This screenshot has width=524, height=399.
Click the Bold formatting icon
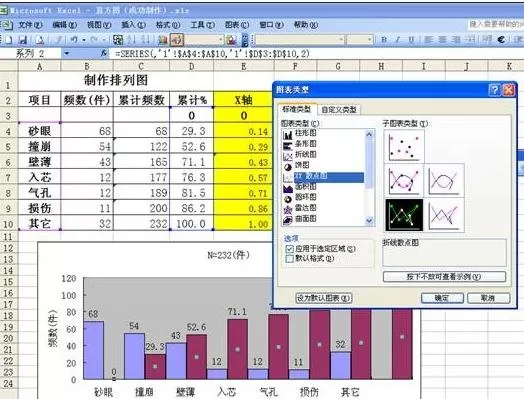click(x=384, y=40)
